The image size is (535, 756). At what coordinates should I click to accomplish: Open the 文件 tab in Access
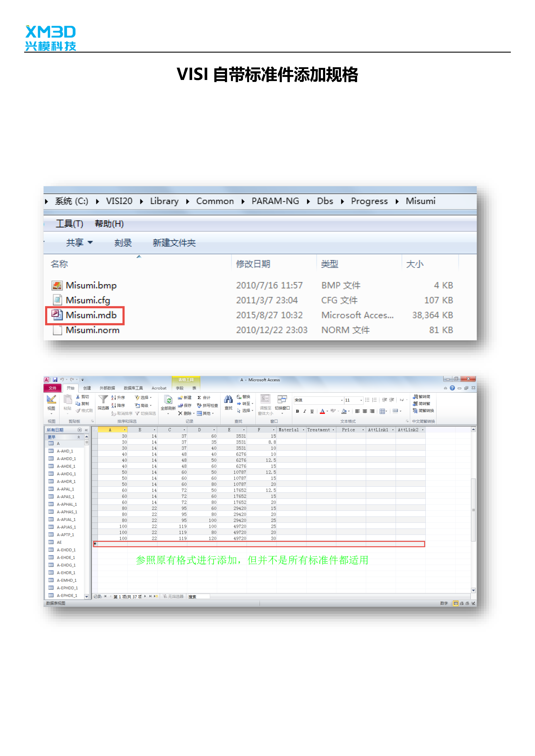point(52,388)
